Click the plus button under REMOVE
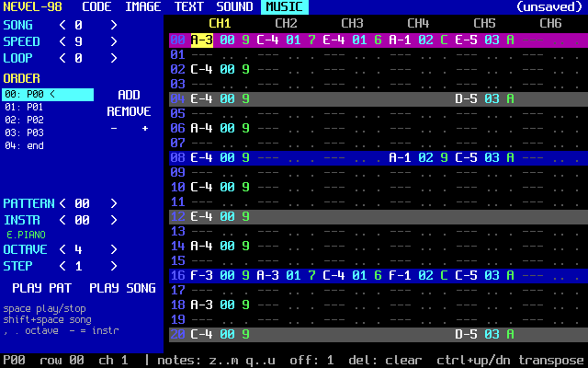The height and width of the screenshot is (368, 588). pyautogui.click(x=145, y=129)
